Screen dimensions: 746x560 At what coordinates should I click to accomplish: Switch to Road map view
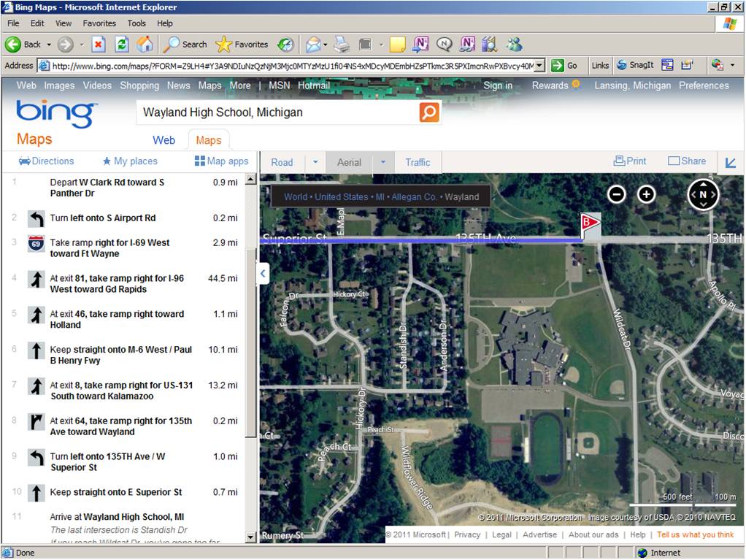282,162
